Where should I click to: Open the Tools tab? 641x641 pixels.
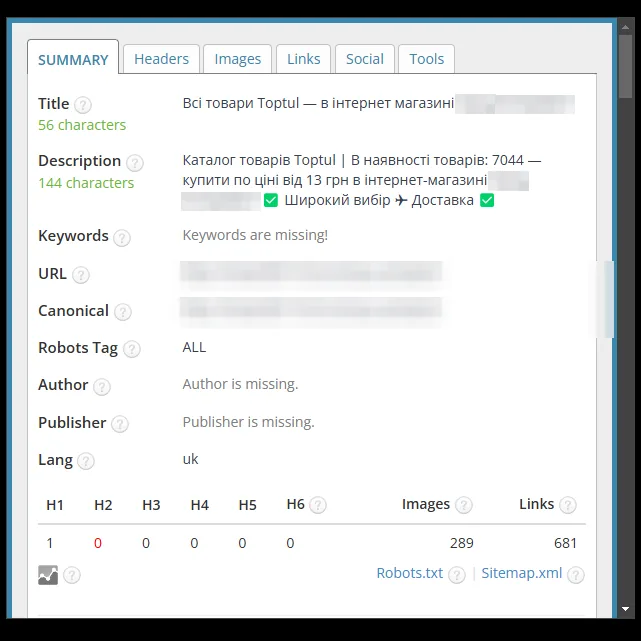pyautogui.click(x=426, y=59)
